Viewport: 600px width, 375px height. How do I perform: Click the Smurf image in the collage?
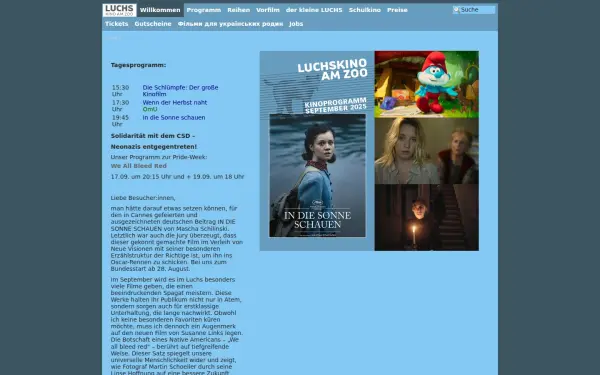click(x=427, y=84)
